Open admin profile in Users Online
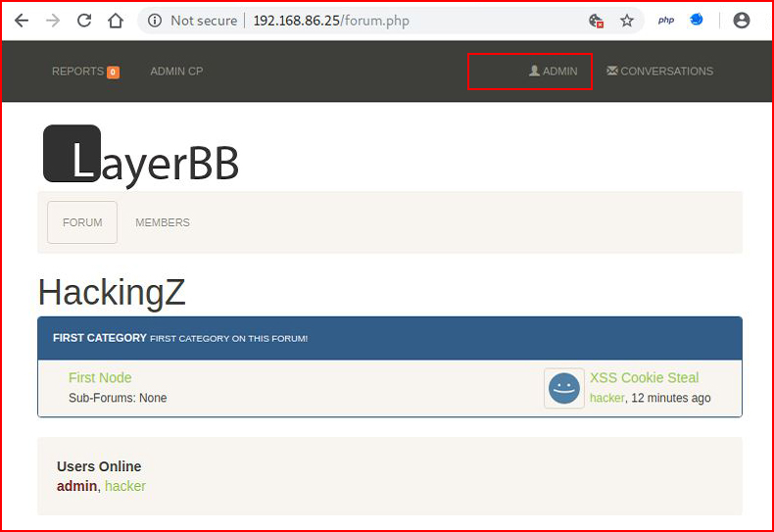The height and width of the screenshot is (532, 774). click(76, 486)
